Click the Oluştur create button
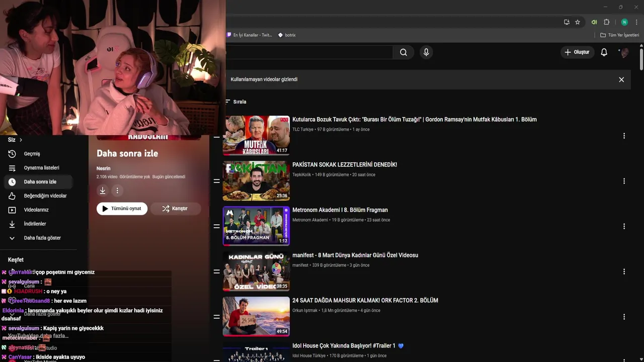Viewport: 644px width, 362px height. pos(577,52)
